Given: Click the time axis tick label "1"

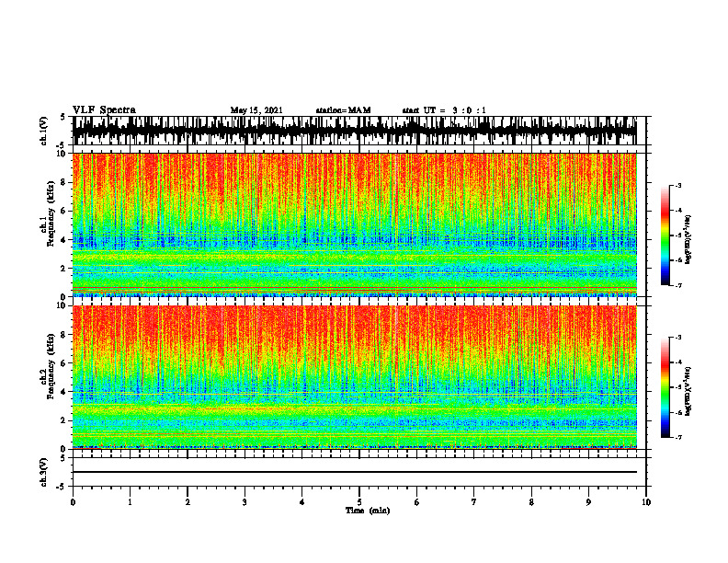Looking at the screenshot, I should [130, 502].
